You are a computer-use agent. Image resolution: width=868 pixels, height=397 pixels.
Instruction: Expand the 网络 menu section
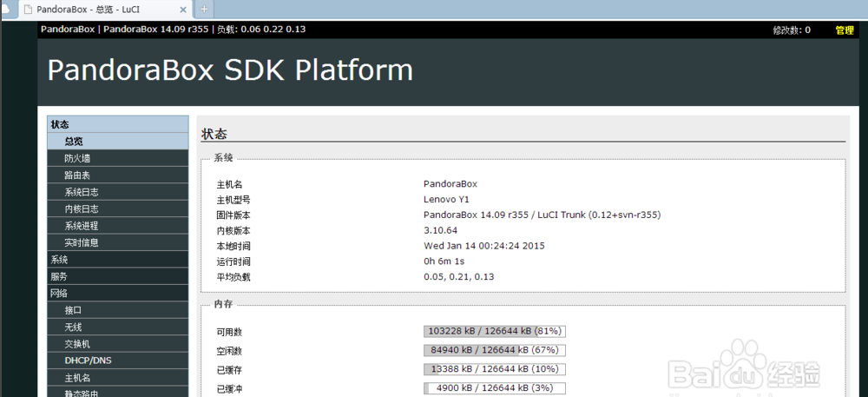click(118, 294)
